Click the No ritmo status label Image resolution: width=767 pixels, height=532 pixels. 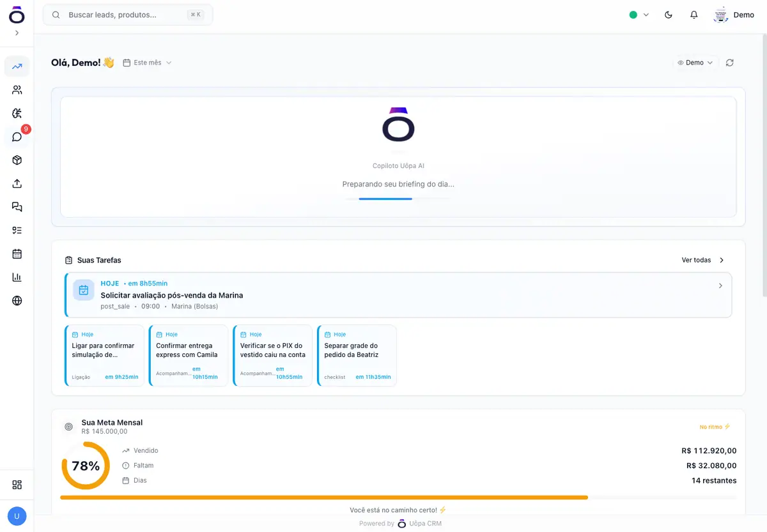[715, 427]
